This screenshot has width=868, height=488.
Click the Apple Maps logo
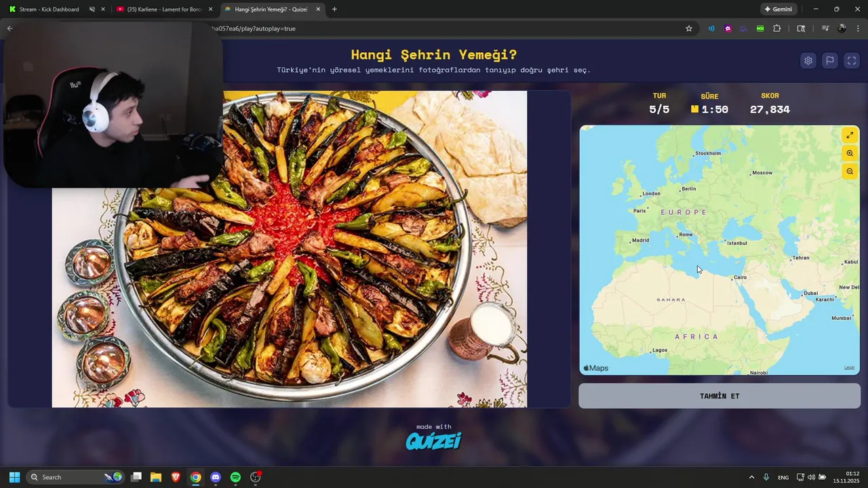[x=596, y=368]
